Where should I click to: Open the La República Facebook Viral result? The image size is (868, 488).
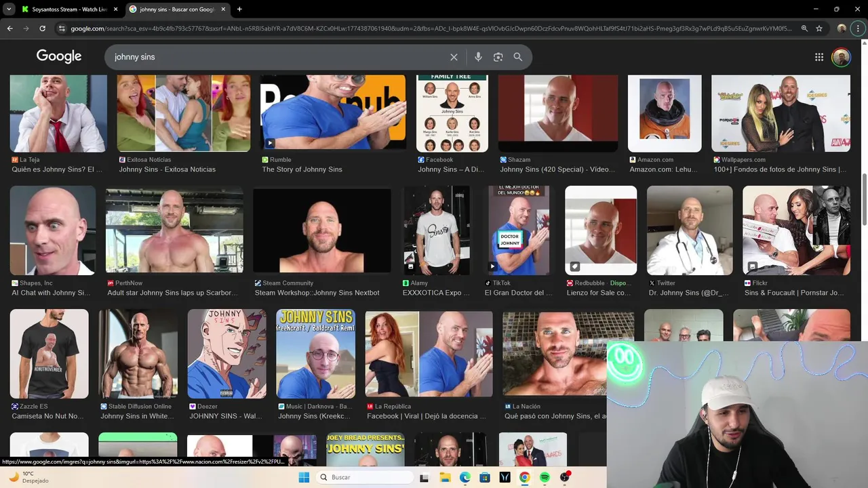tap(427, 416)
